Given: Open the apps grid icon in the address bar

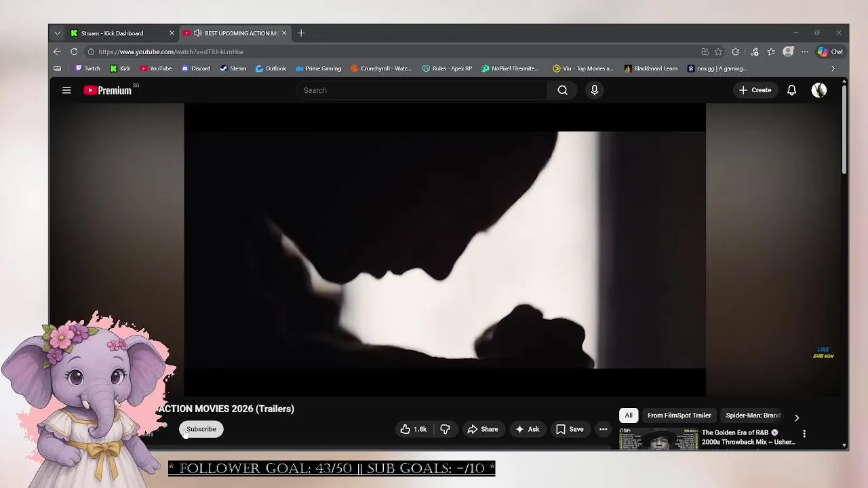Looking at the screenshot, I should tap(705, 52).
